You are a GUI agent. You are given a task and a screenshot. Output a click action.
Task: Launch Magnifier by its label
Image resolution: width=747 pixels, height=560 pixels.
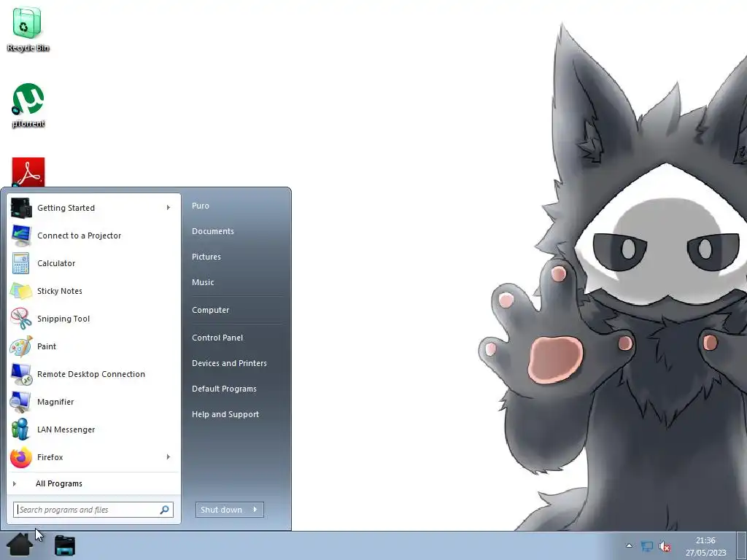click(55, 402)
